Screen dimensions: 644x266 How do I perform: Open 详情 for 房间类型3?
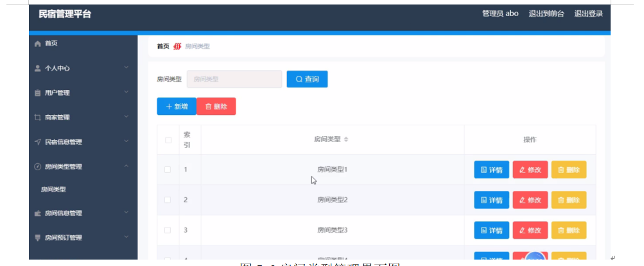491,230
